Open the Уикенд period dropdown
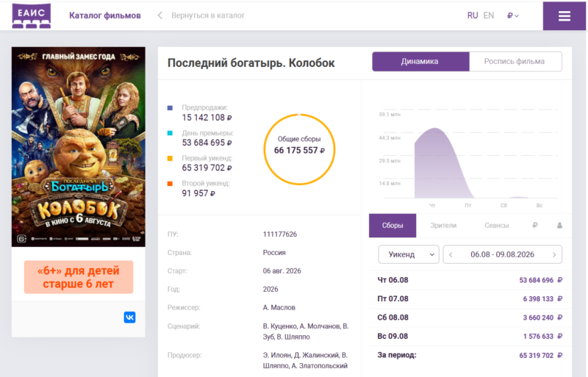Image resolution: width=588 pixels, height=377 pixels. [x=409, y=254]
